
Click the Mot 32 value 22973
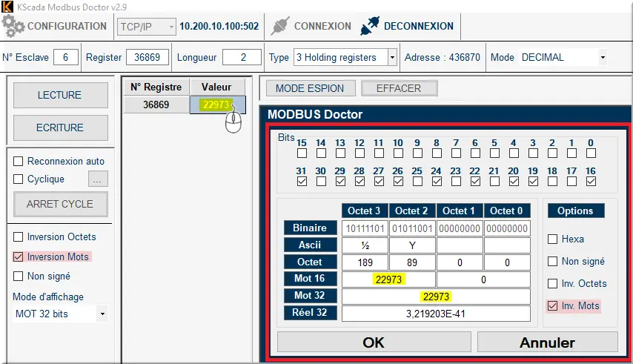pyautogui.click(x=436, y=297)
